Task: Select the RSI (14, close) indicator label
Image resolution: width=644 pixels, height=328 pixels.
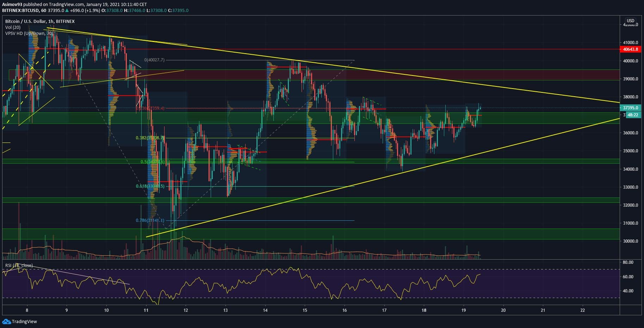Action: [x=19, y=265]
